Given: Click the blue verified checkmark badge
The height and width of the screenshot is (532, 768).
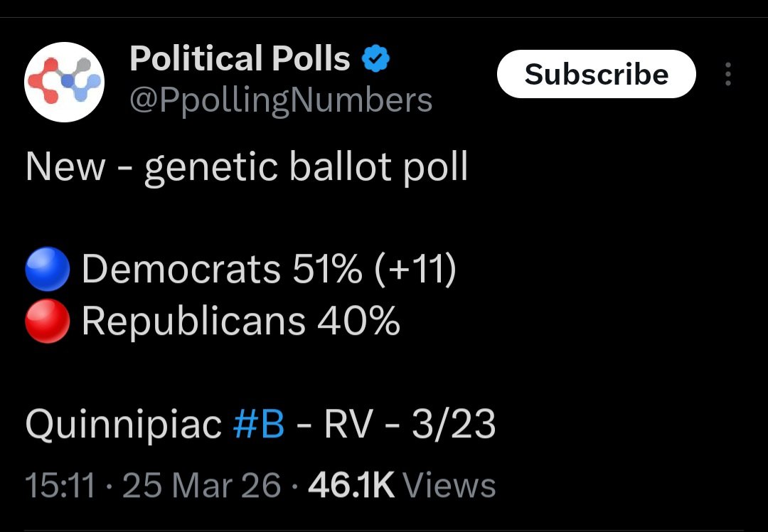Looking at the screenshot, I should click(376, 60).
